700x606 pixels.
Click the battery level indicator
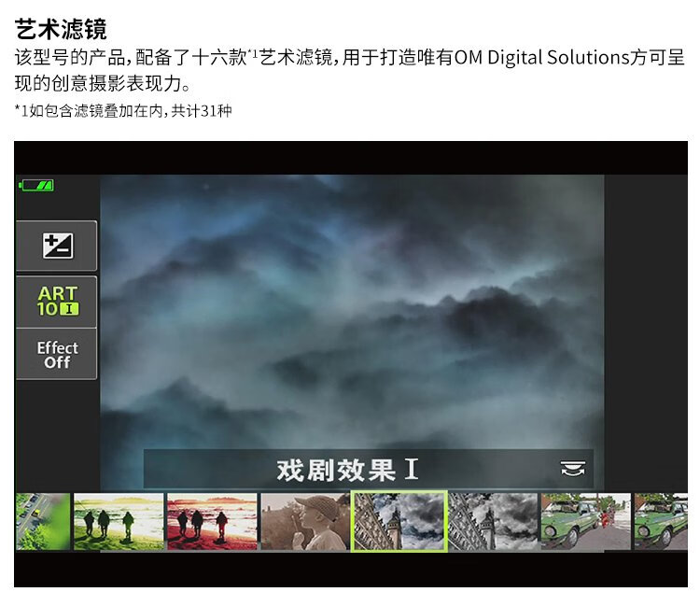36,185
